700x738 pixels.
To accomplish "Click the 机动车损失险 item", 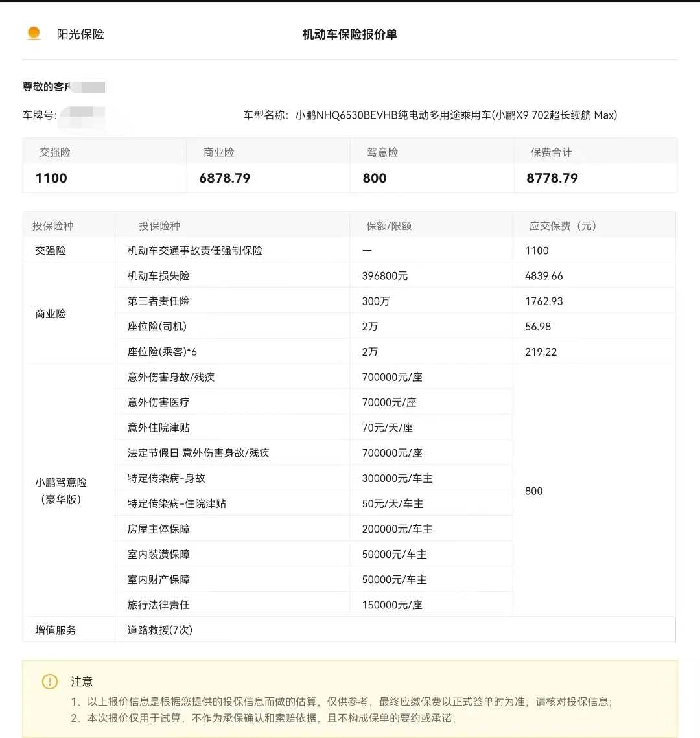I will click(159, 276).
